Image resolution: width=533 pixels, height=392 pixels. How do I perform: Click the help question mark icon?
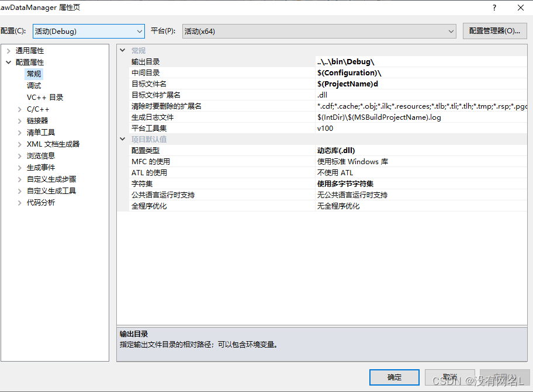pyautogui.click(x=494, y=8)
